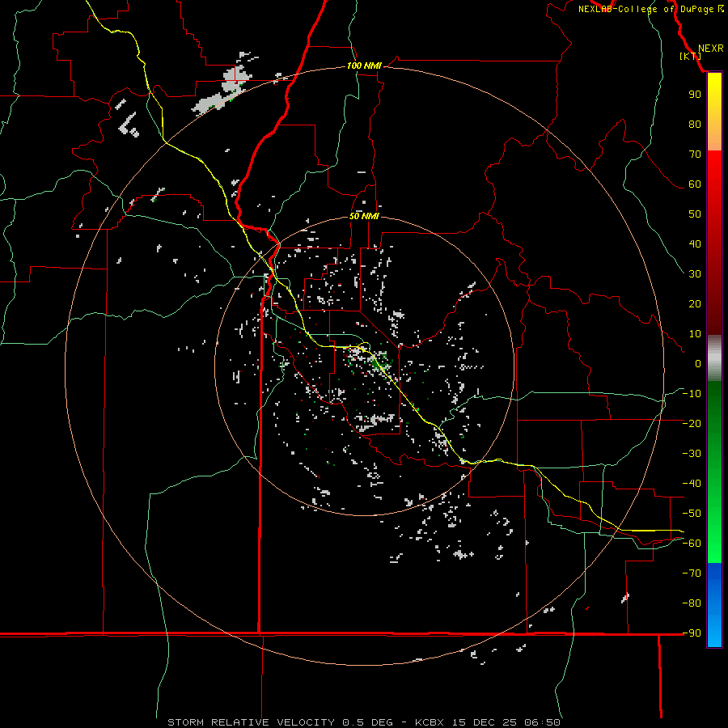Image resolution: width=728 pixels, height=728 pixels.
Task: Select the -90 value on the velocity scale
Action: click(692, 633)
